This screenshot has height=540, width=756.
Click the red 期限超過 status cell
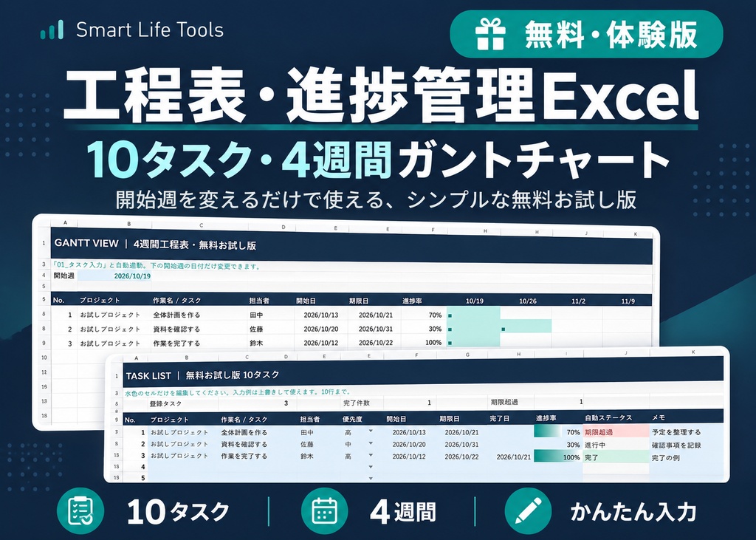coord(615,432)
